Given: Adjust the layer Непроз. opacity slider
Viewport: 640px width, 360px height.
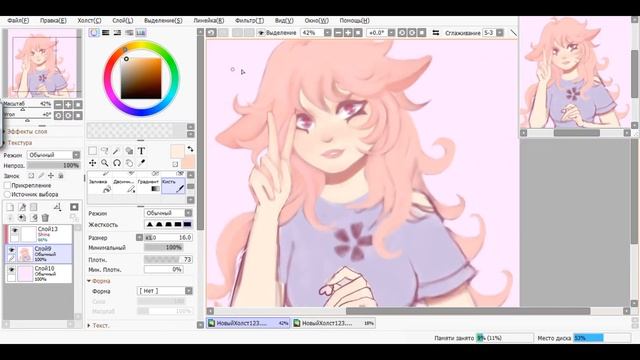Looking at the screenshot, I should [53, 165].
